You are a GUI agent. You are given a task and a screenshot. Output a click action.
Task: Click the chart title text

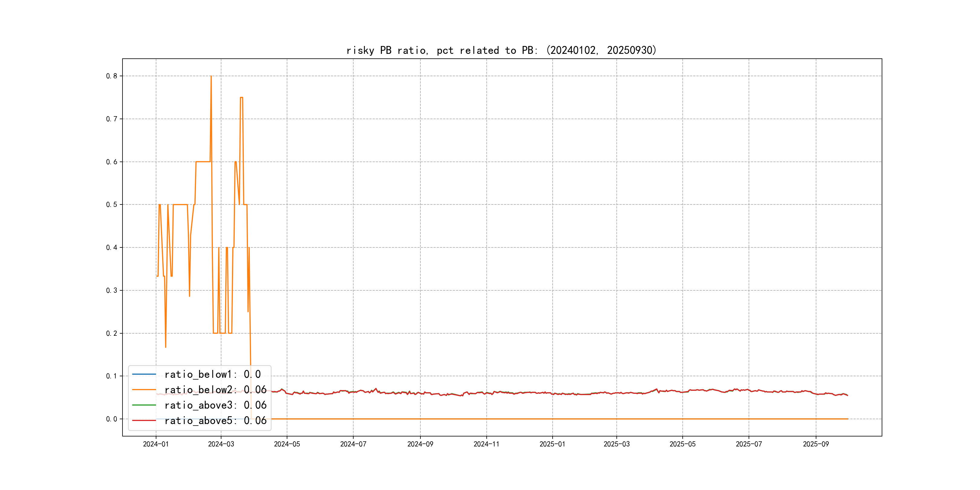501,50
